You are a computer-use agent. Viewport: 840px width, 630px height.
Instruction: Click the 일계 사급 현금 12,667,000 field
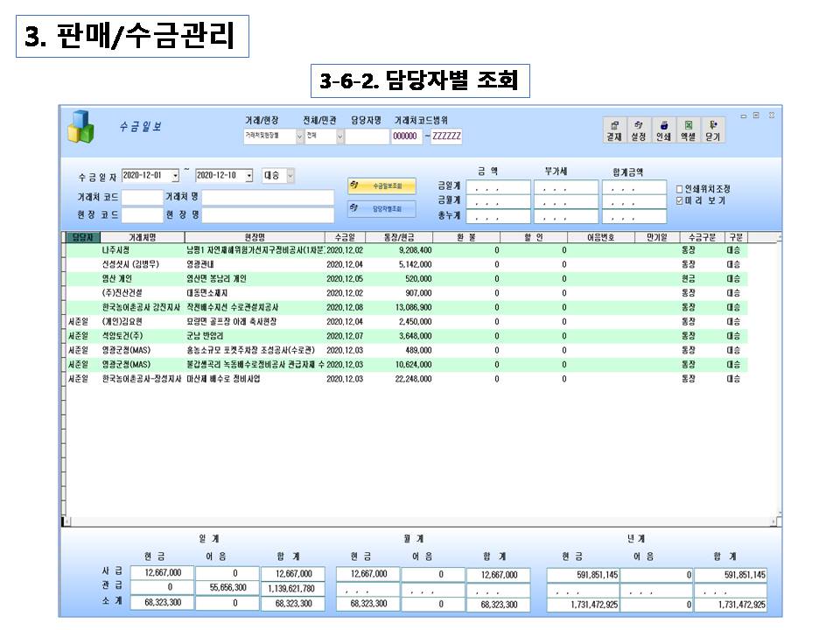click(x=163, y=573)
